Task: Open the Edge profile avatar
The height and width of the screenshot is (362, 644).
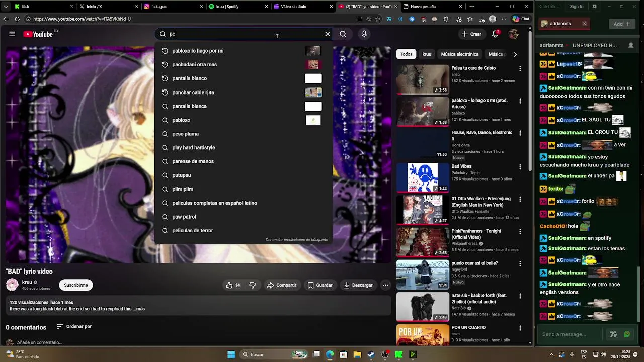Action: [x=493, y=19]
